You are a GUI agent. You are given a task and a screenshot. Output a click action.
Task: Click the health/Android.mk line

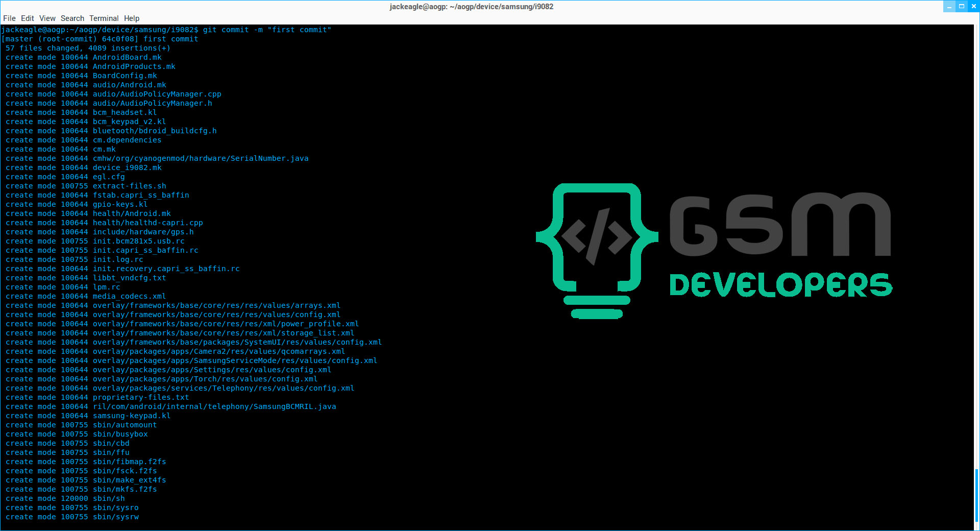click(88, 213)
